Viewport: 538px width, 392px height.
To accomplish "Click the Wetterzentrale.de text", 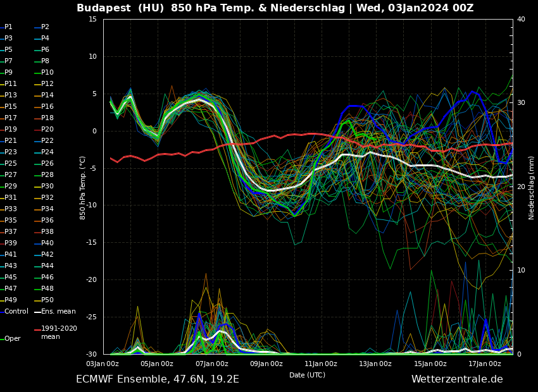I will (457, 379).
